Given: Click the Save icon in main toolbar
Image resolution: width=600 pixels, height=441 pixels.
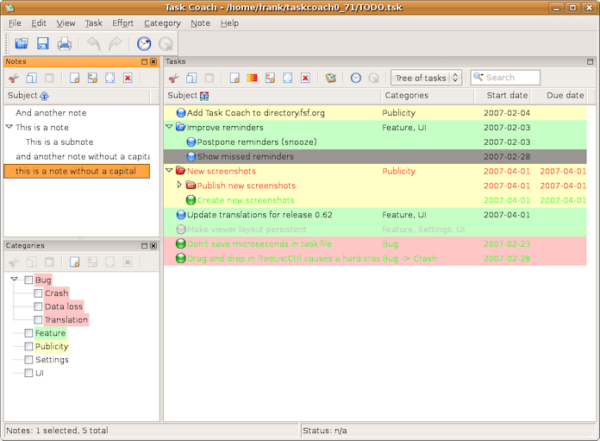Looking at the screenshot, I should pyautogui.click(x=43, y=43).
